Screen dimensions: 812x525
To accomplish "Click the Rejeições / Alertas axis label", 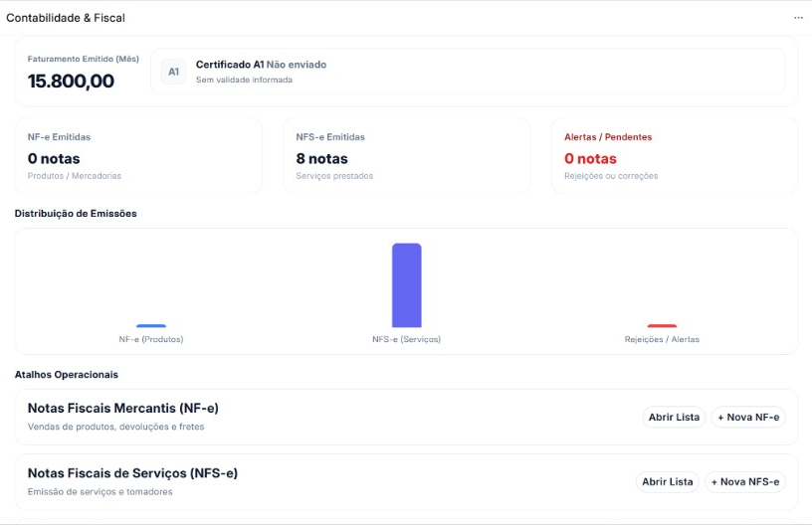I will [x=662, y=339].
